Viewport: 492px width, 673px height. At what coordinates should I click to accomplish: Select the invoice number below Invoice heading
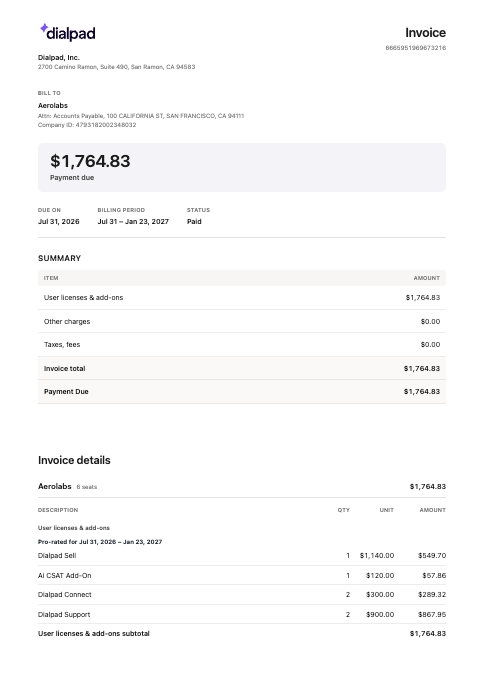click(x=416, y=48)
